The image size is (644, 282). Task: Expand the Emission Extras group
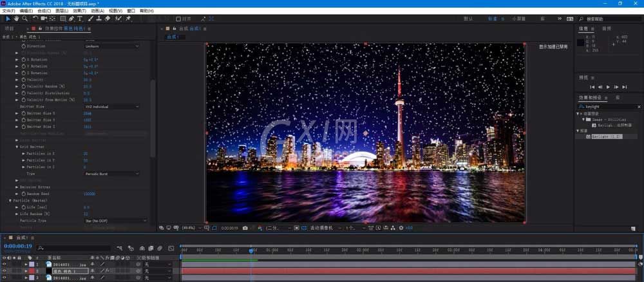(x=17, y=187)
